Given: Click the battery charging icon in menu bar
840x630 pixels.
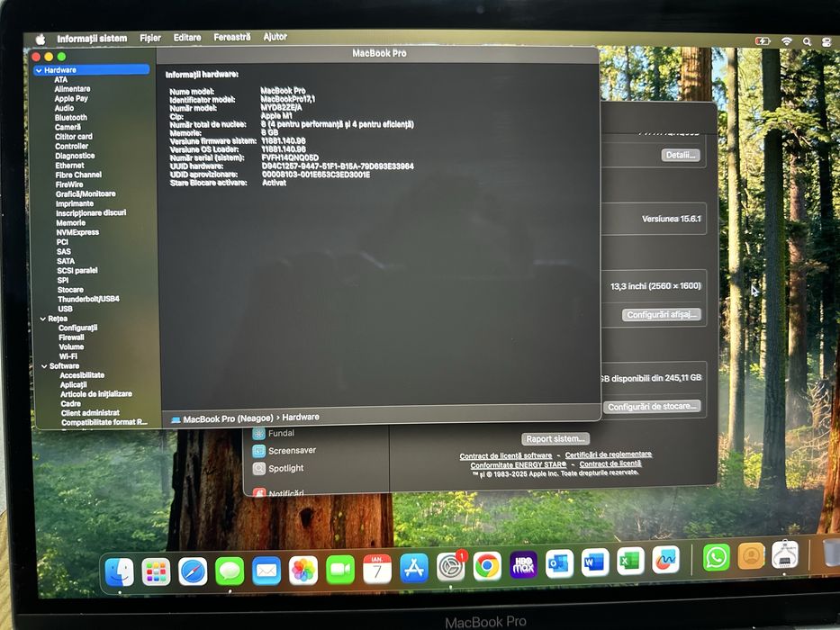Looking at the screenshot, I should (763, 40).
